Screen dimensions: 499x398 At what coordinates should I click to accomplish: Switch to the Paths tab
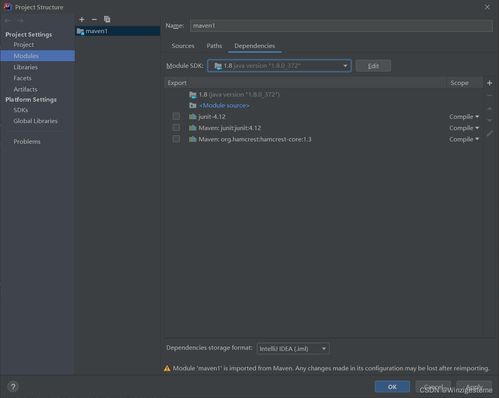tap(214, 46)
